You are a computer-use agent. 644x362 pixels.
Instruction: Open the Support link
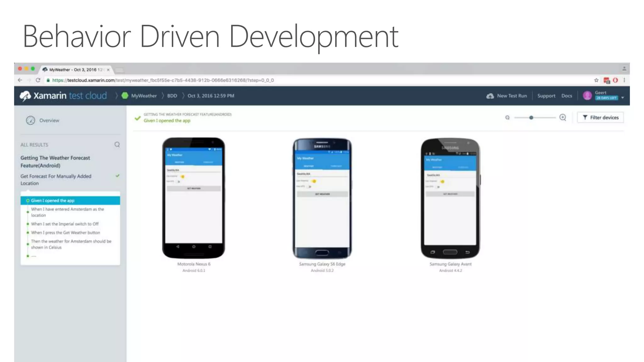546,96
